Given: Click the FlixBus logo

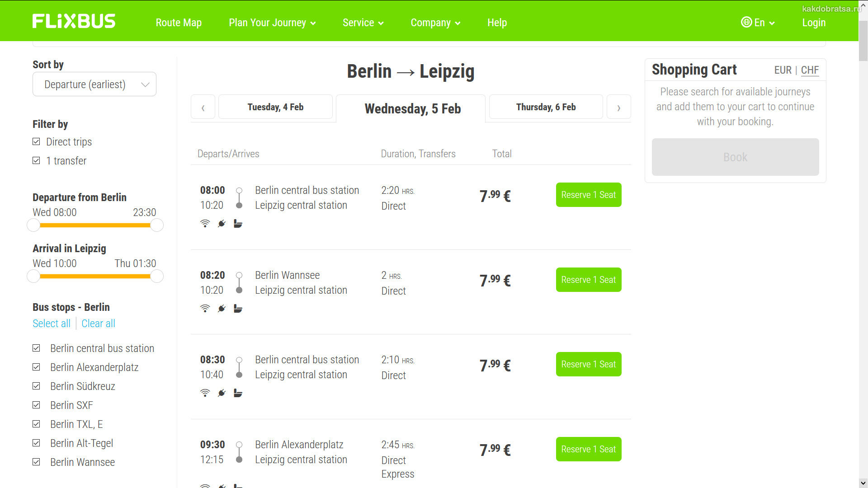Looking at the screenshot, I should [74, 21].
